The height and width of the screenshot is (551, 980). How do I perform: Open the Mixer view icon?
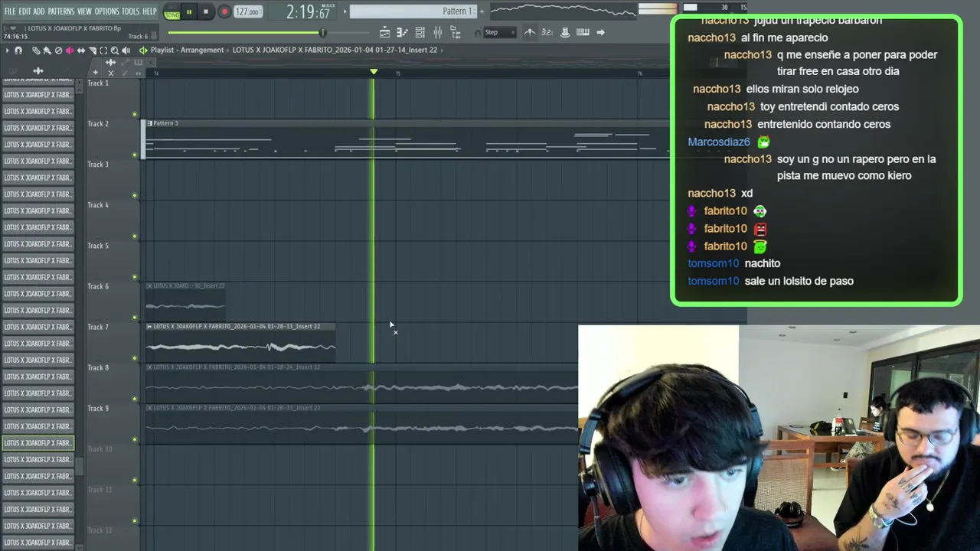pyautogui.click(x=438, y=32)
